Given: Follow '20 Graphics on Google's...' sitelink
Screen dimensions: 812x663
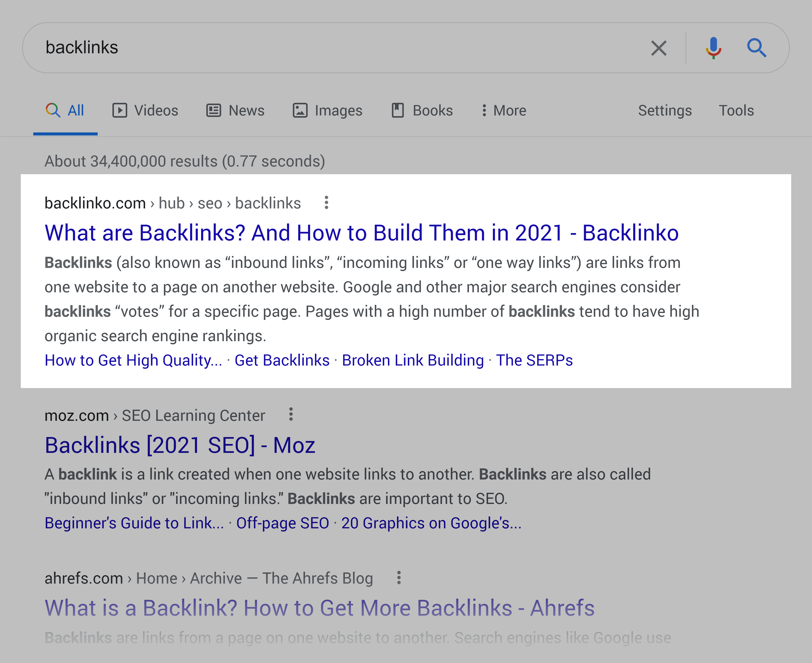Looking at the screenshot, I should [432, 523].
